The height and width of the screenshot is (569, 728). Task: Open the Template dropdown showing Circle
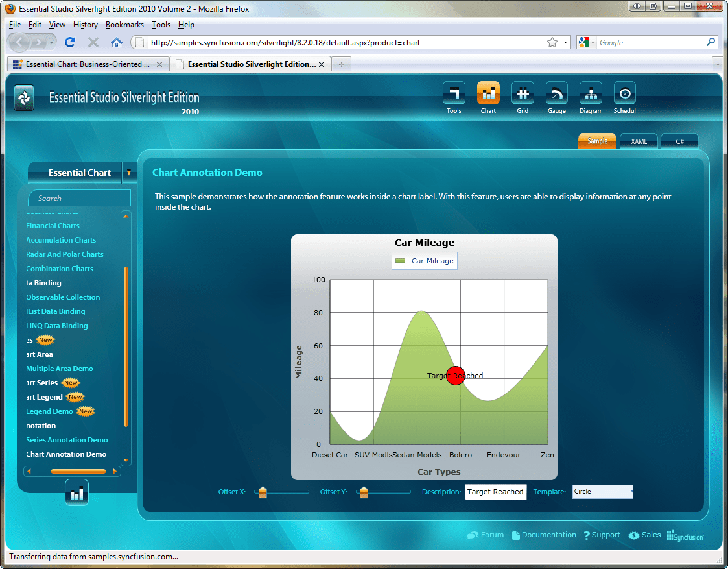602,492
